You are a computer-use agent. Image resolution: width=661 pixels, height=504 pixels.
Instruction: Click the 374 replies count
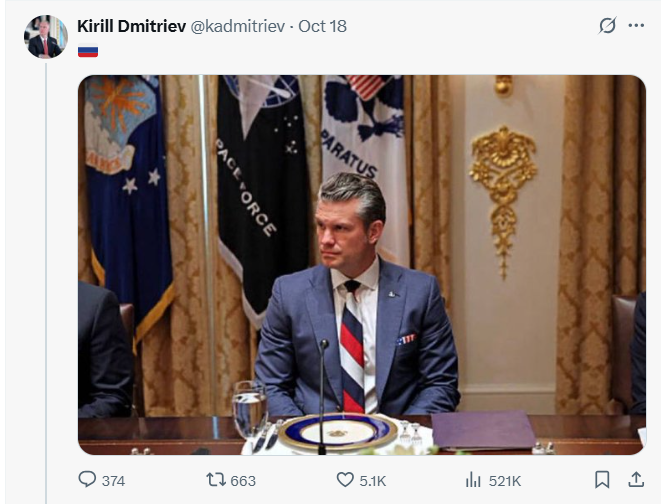click(x=113, y=481)
